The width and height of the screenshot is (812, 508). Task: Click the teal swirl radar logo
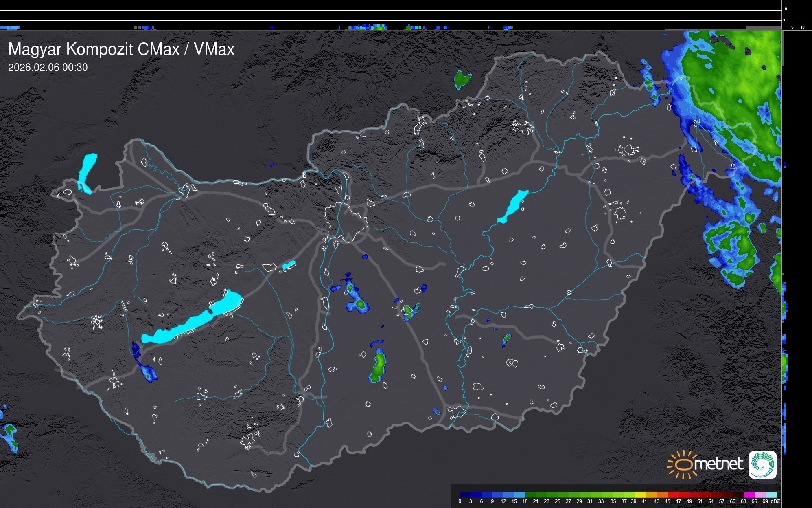click(x=762, y=464)
